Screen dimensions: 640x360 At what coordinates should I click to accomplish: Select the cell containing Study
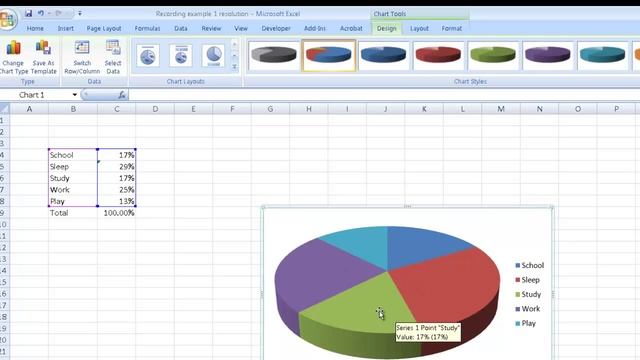(x=73, y=178)
